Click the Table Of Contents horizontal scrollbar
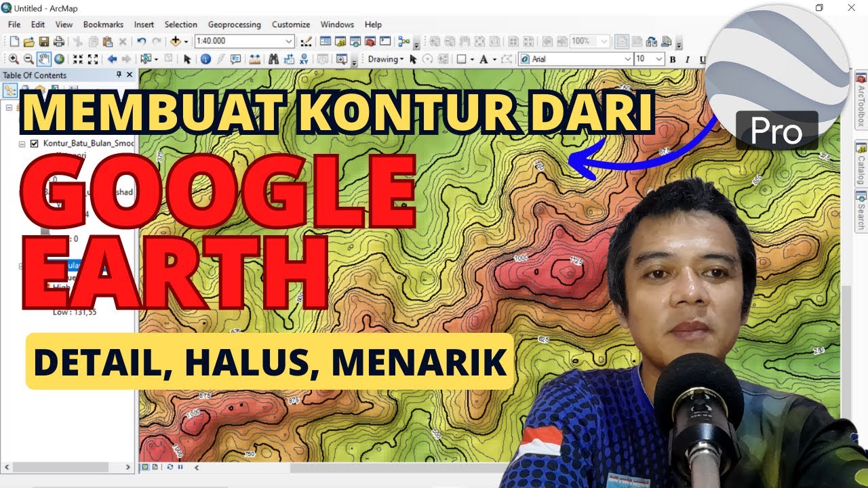 [67, 467]
